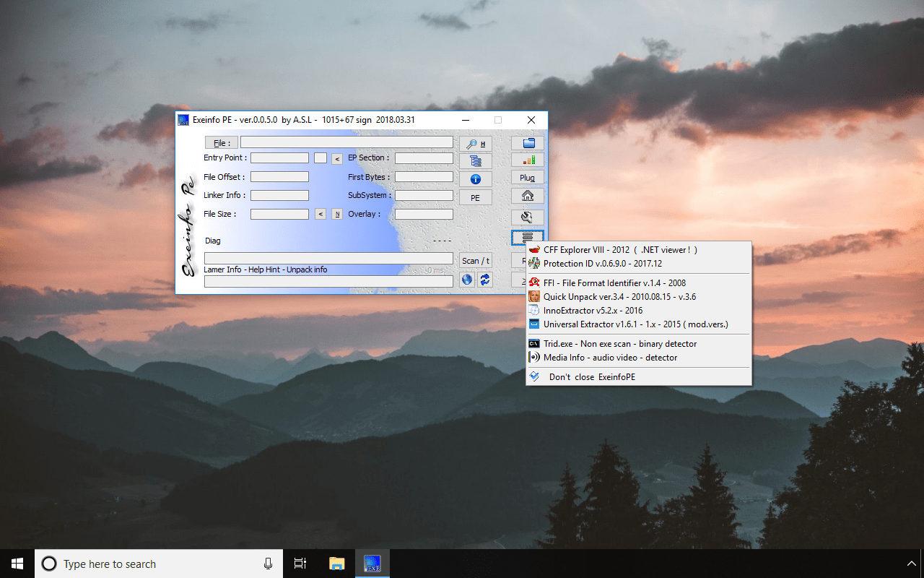Viewport: 924px width, 578px height.
Task: Click the Lamer Info - Help Hint label
Action: tap(266, 269)
